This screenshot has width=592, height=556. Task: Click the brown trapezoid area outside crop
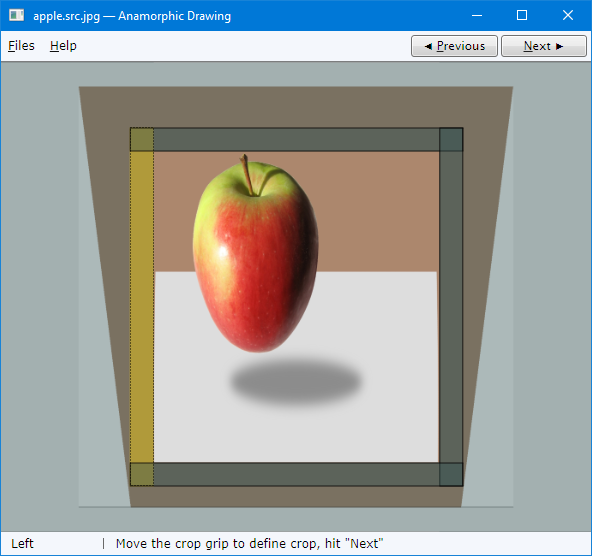click(x=296, y=107)
